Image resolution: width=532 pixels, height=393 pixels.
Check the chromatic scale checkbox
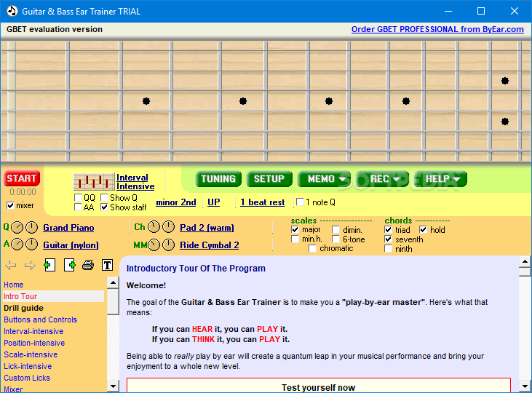[312, 248]
